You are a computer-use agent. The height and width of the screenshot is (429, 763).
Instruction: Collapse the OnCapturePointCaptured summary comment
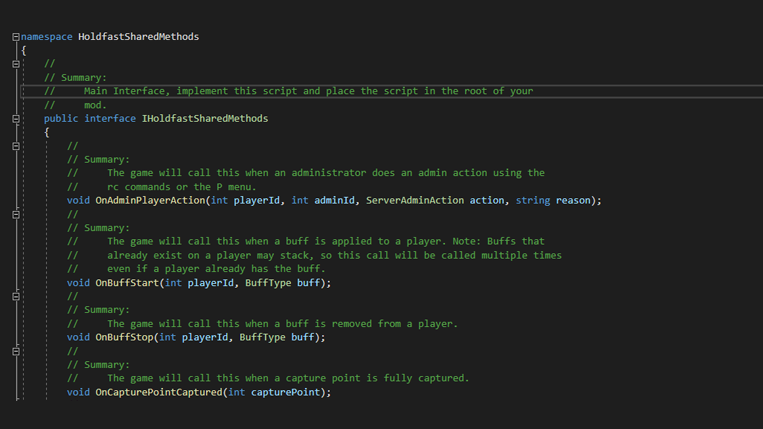(16, 351)
